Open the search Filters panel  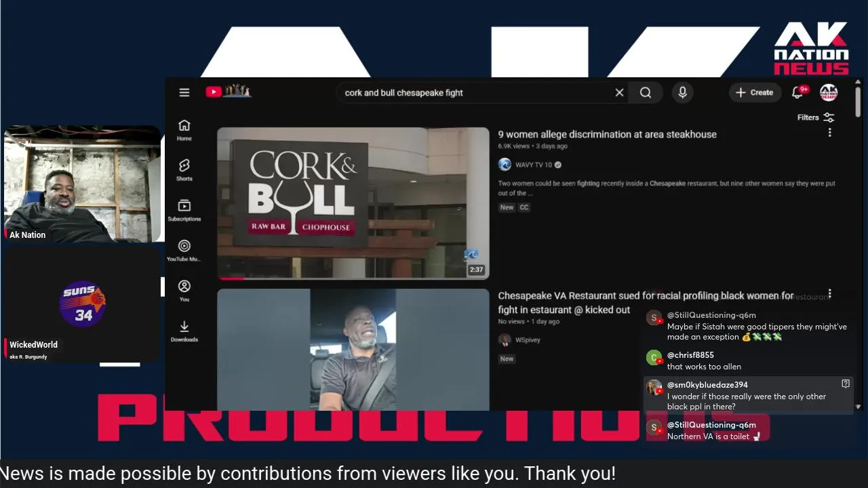pos(816,117)
